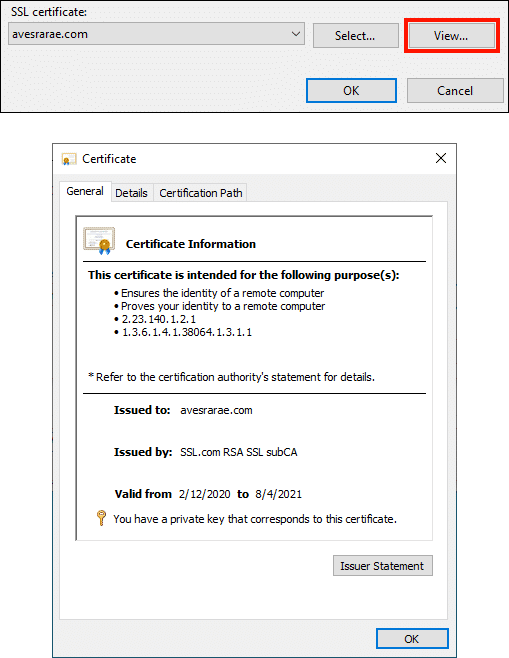This screenshot has width=509, height=658.
Task: Switch to the General tab
Action: pos(85,191)
